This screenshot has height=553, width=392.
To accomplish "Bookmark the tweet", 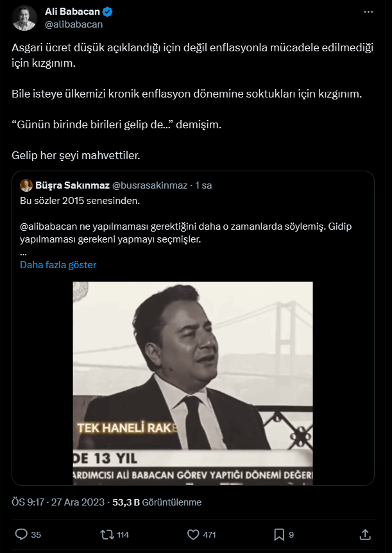I will pos(279,534).
